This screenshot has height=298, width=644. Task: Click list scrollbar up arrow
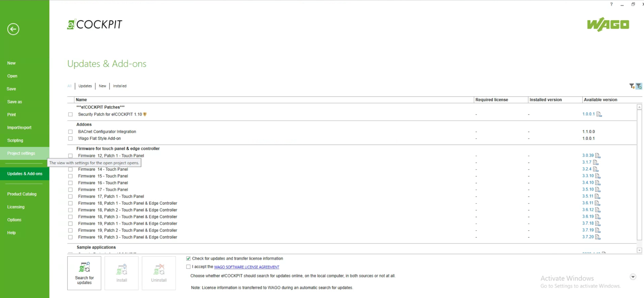639,107
